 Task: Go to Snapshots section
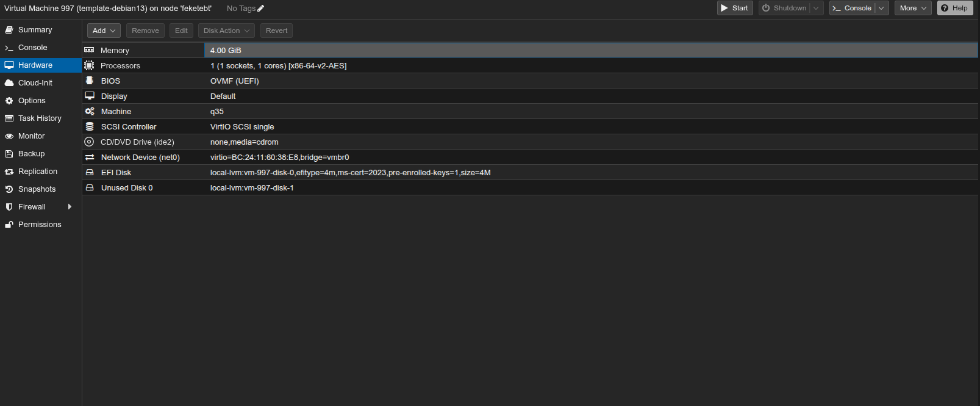coord(41,189)
